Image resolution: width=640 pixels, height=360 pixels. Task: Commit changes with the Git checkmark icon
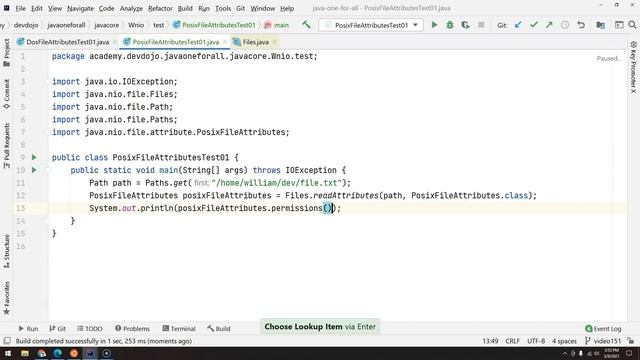tap(533, 25)
